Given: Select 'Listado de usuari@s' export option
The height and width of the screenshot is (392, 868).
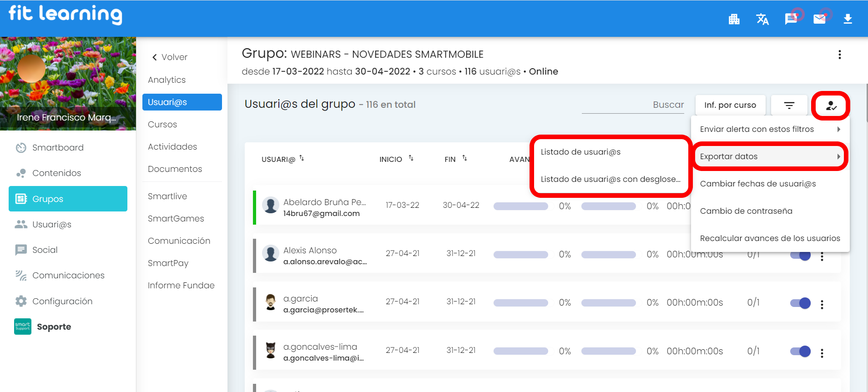Looking at the screenshot, I should pos(580,152).
